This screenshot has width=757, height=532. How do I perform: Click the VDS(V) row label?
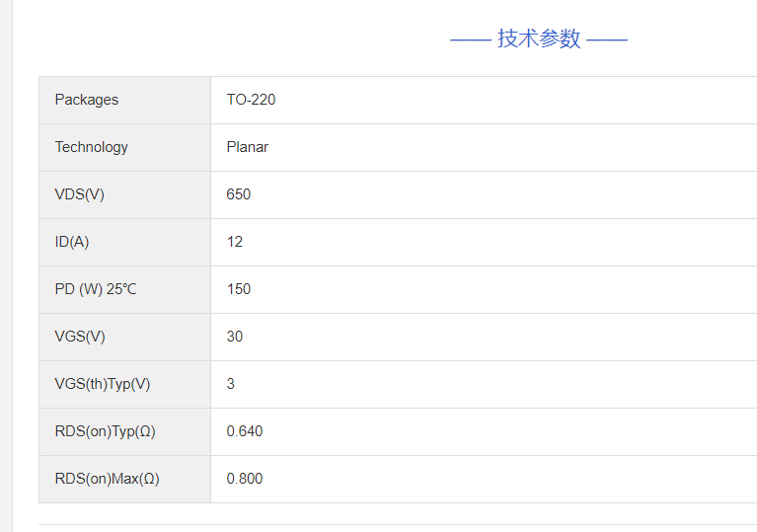pos(80,194)
